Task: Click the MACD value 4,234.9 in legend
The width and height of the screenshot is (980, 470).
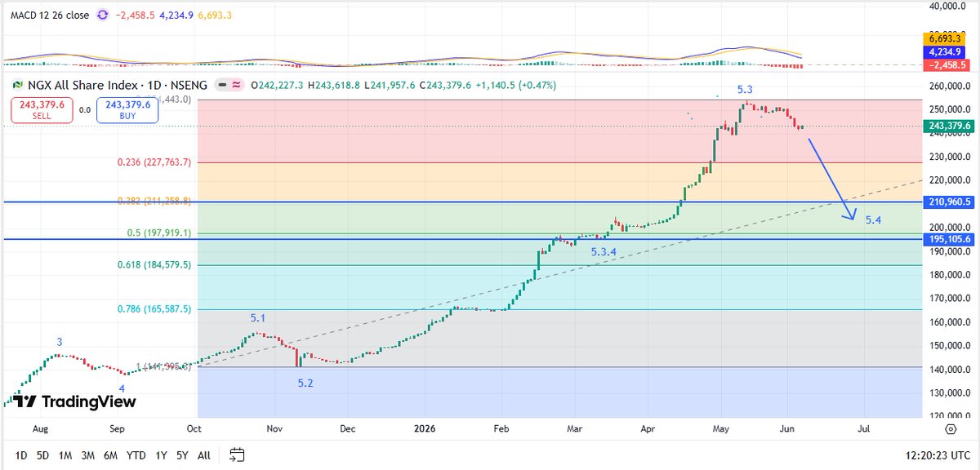Action: (x=178, y=16)
